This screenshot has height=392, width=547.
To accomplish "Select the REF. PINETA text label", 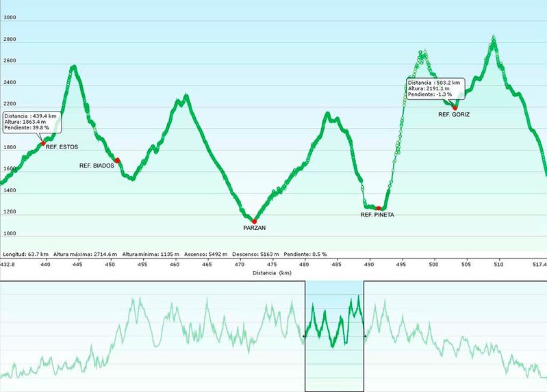I will click(x=377, y=215).
